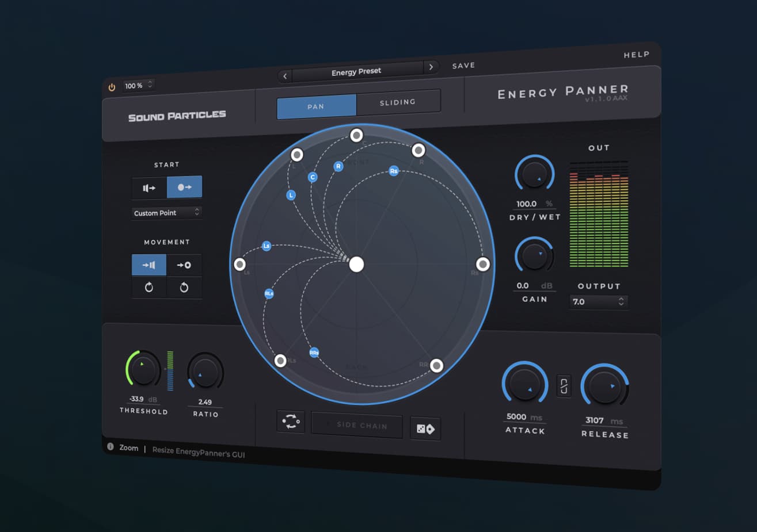This screenshot has width=757, height=532.
Task: Click the DRY / WET knob
Action: coord(535,174)
